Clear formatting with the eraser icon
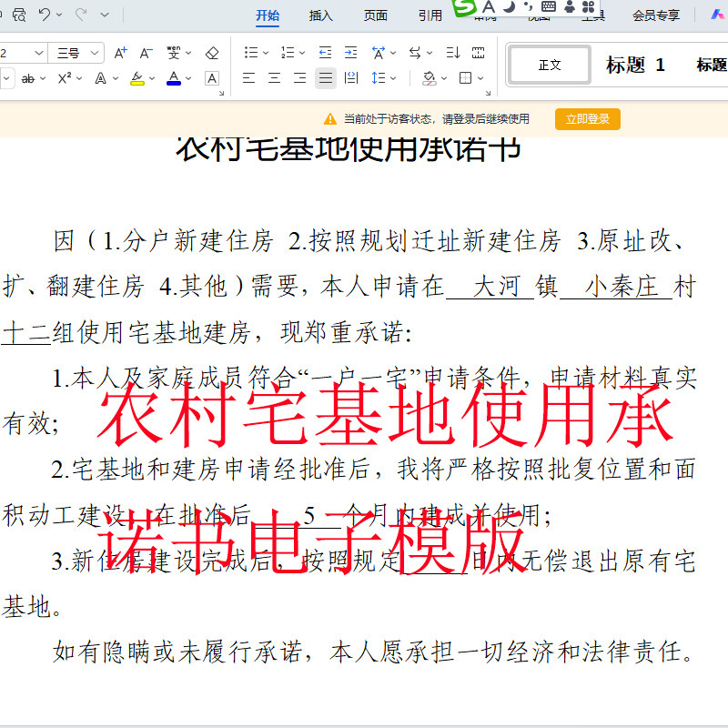Viewport: 728px width, 728px height. tap(212, 53)
